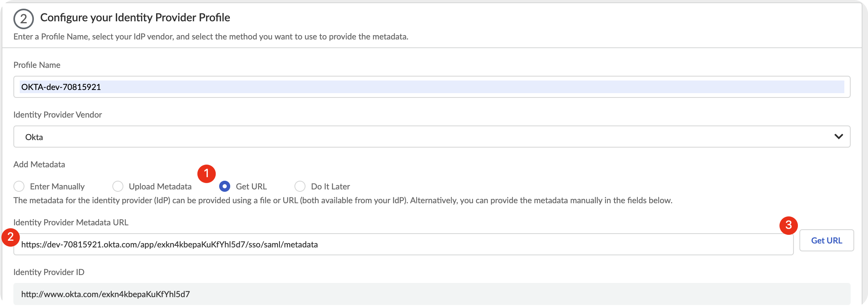The width and height of the screenshot is (868, 307).
Task: Click the 'Identity Provider Vendor' label
Action: pyautogui.click(x=58, y=115)
